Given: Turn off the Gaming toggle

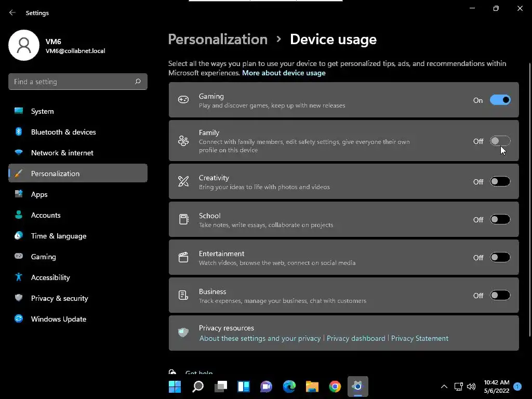Looking at the screenshot, I should [500, 100].
